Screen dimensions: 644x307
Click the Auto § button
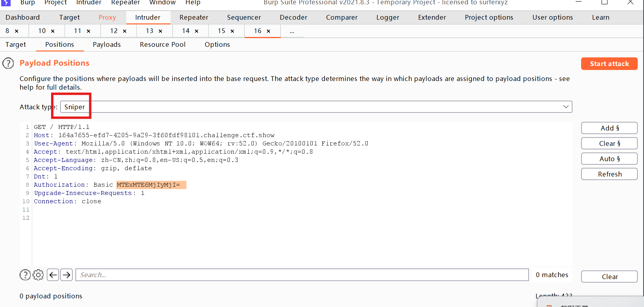609,159
